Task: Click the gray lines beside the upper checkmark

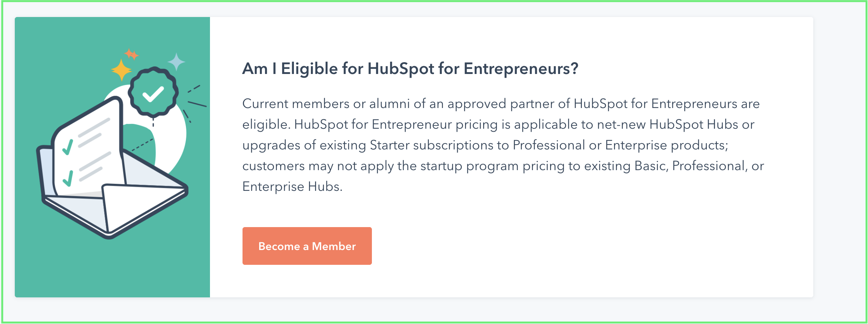Action: 94,133
